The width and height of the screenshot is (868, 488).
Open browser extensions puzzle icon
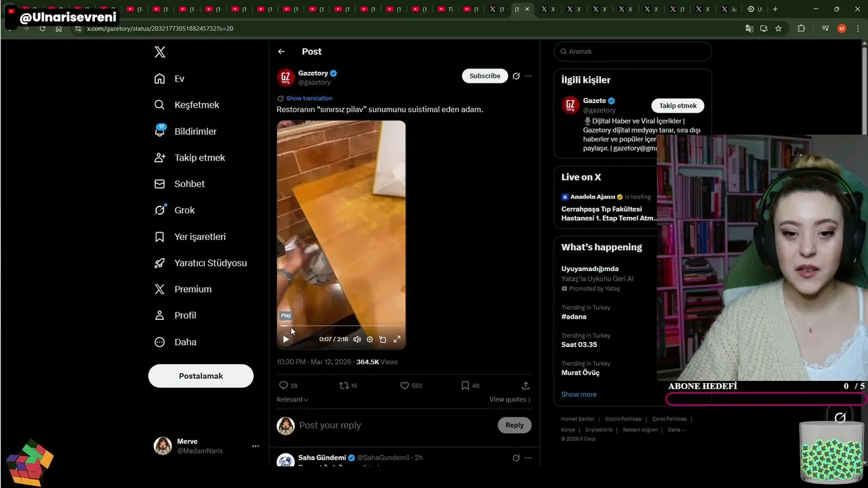pyautogui.click(x=802, y=28)
